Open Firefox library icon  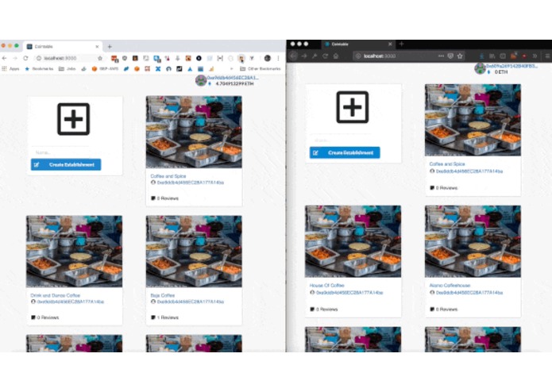(x=492, y=56)
